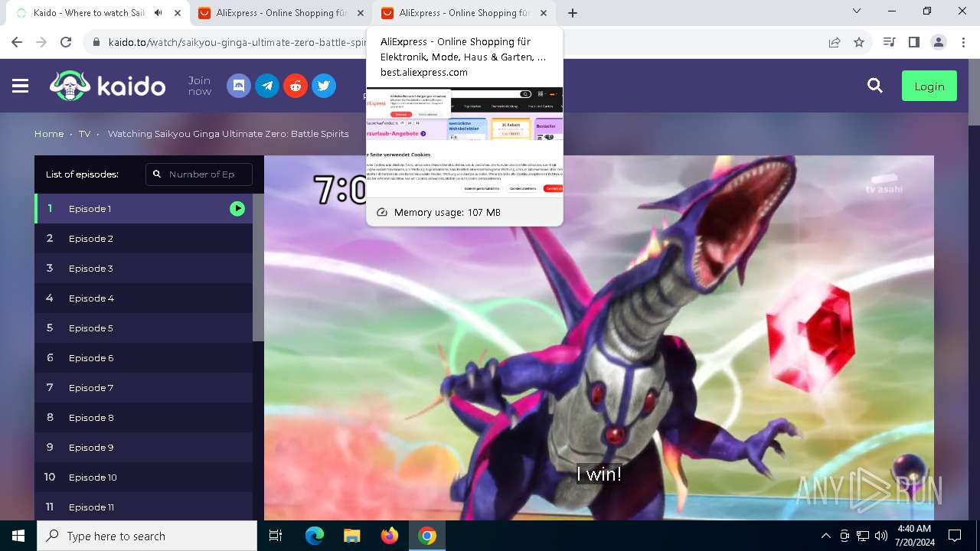Open the tab search dropdown arrow

857,11
